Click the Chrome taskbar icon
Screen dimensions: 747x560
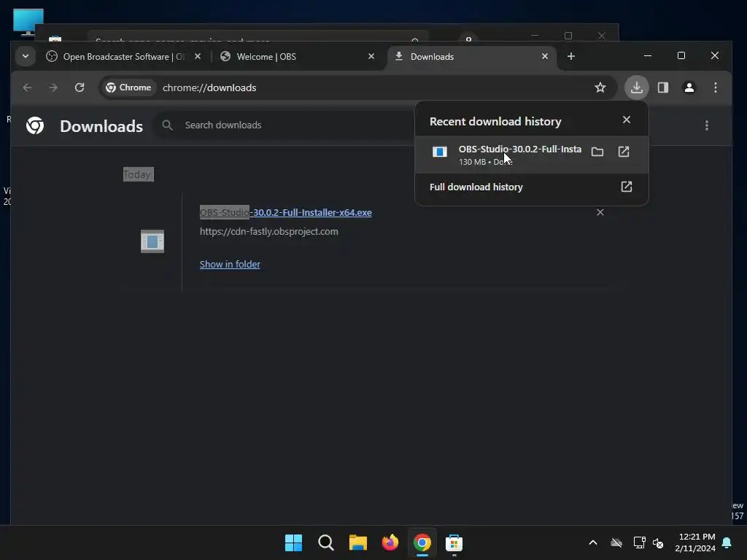[x=422, y=542]
